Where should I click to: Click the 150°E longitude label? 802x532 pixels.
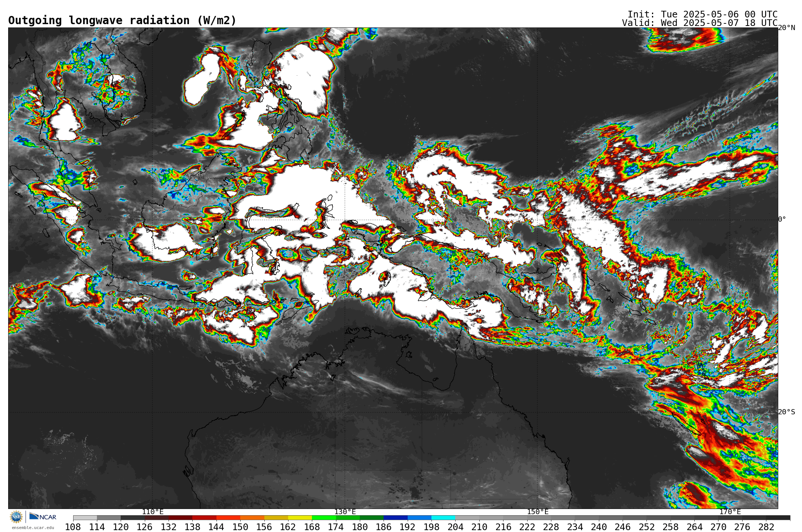click(538, 512)
